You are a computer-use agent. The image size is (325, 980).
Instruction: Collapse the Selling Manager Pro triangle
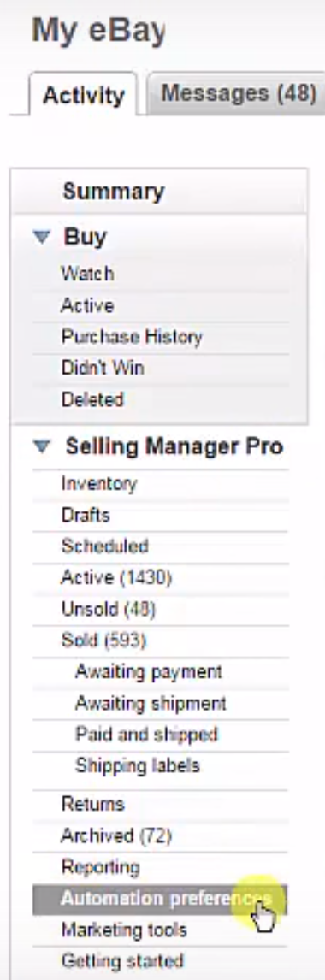[x=42, y=446]
